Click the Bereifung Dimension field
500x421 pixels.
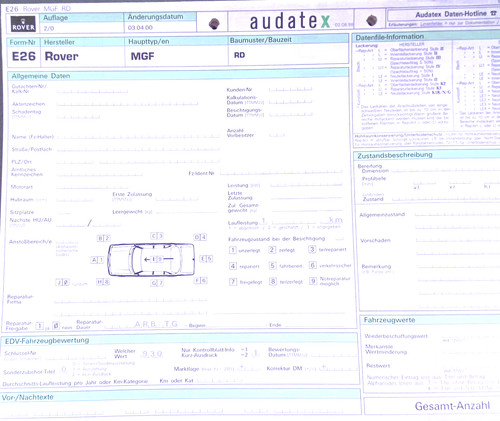coord(446,170)
